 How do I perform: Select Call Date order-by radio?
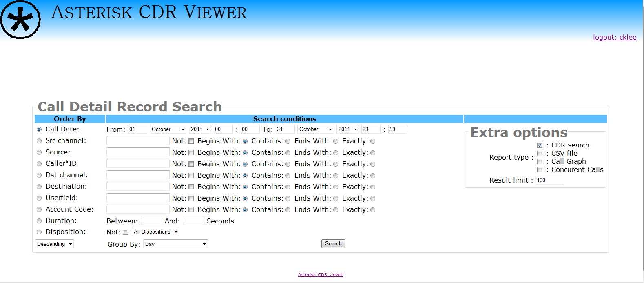(39, 129)
